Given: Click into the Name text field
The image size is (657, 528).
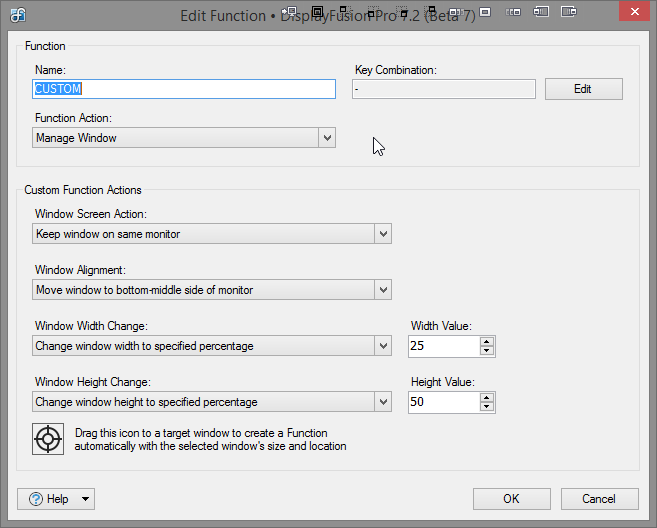Looking at the screenshot, I should click(184, 89).
